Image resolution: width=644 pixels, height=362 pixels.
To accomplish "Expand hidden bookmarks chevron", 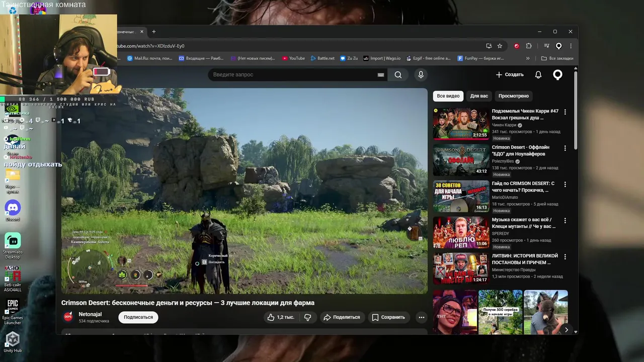I will click(x=528, y=58).
